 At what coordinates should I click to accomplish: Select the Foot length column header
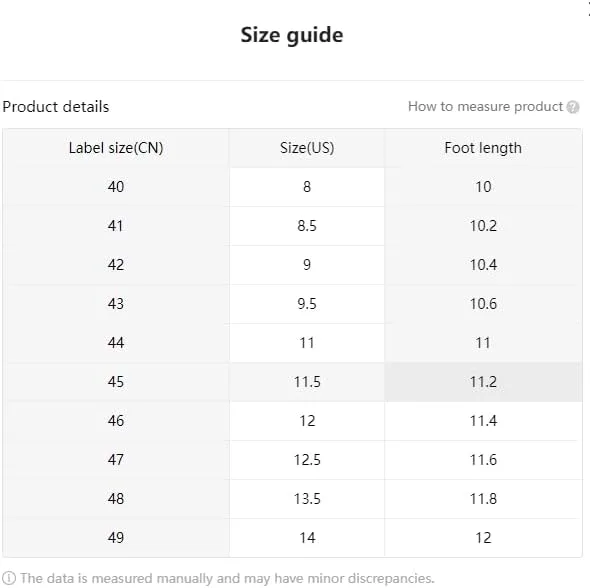point(483,148)
